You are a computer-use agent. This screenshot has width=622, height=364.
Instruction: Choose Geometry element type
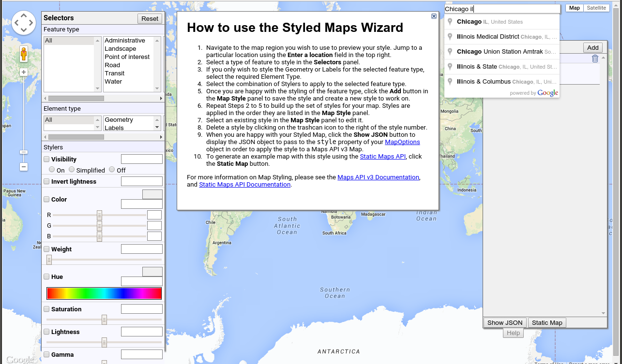coord(129,120)
